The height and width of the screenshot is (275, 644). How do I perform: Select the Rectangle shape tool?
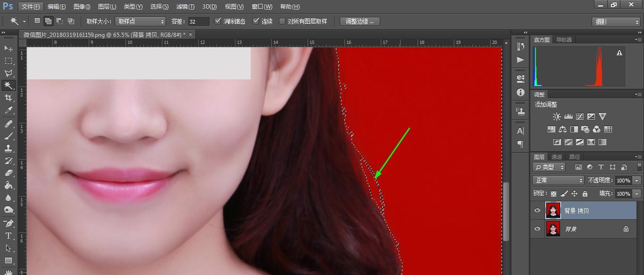8,260
